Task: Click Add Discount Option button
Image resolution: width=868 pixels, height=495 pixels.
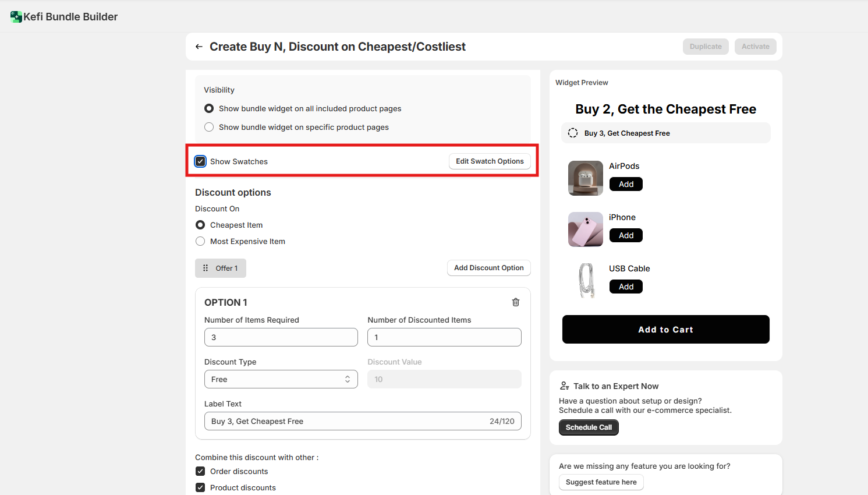Action: (x=488, y=268)
